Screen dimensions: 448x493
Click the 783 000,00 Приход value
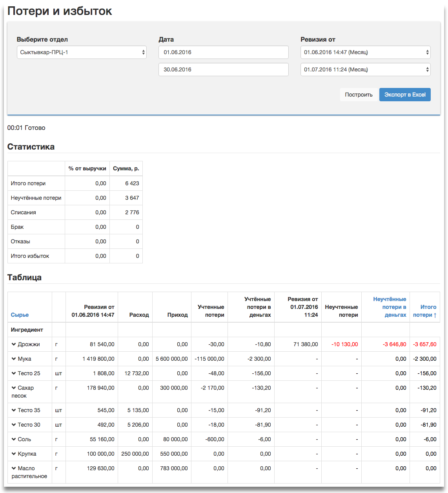tap(174, 468)
